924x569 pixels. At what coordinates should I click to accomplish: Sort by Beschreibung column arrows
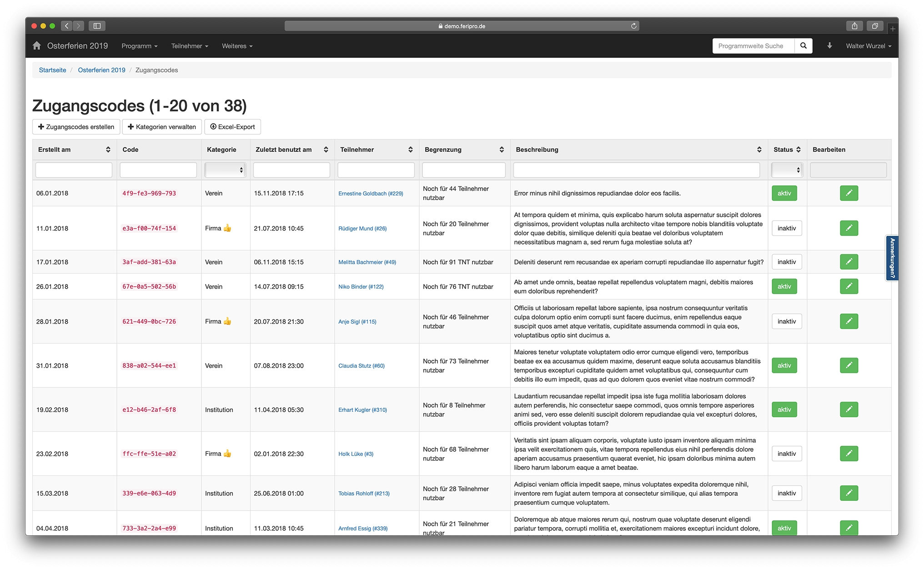[x=759, y=150]
